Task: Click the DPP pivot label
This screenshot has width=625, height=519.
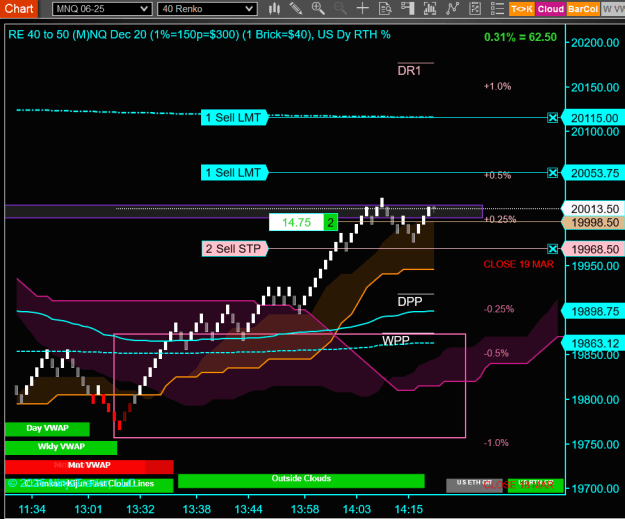Action: coord(410,302)
